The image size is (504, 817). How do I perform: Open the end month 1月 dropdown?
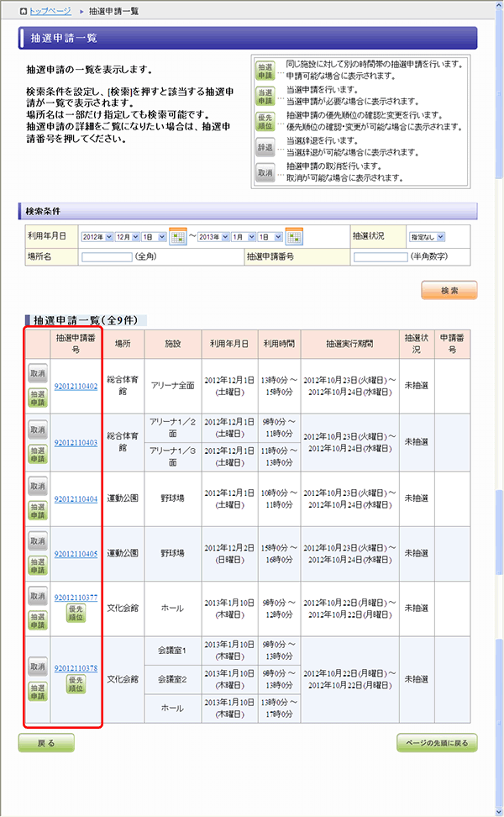point(244,237)
